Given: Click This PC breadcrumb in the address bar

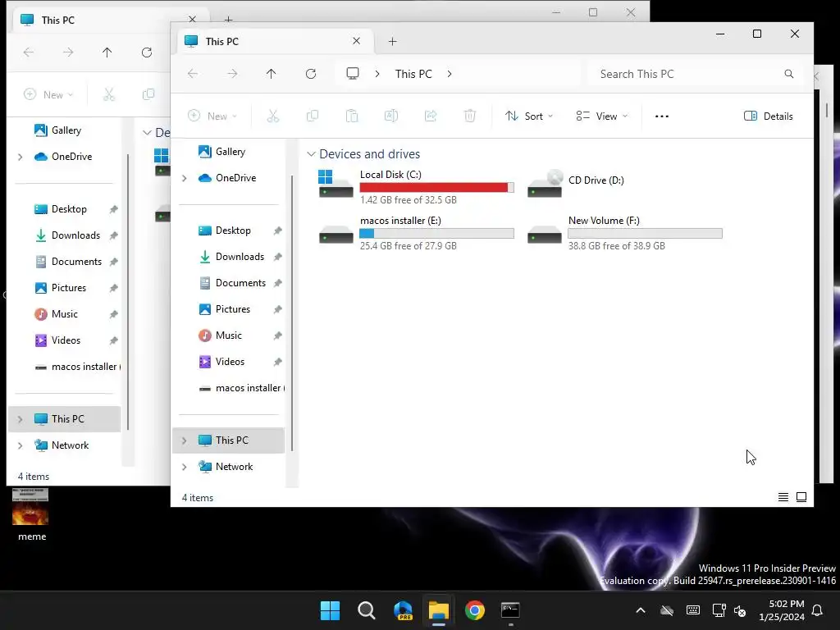Looking at the screenshot, I should click(x=413, y=74).
